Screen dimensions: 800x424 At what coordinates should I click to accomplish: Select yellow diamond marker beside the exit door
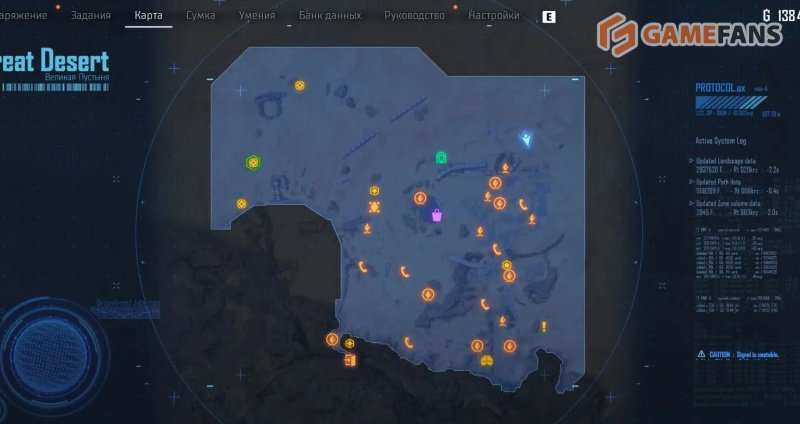[349, 343]
